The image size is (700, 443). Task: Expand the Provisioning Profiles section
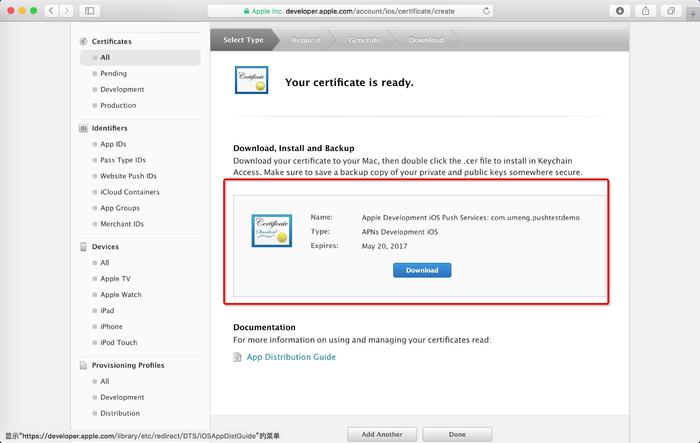point(127,365)
